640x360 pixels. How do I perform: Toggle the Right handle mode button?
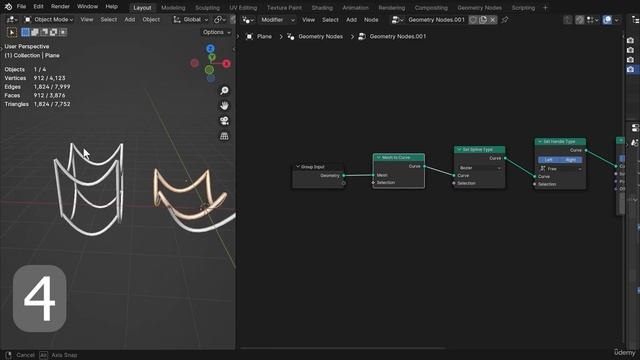pyautogui.click(x=571, y=160)
